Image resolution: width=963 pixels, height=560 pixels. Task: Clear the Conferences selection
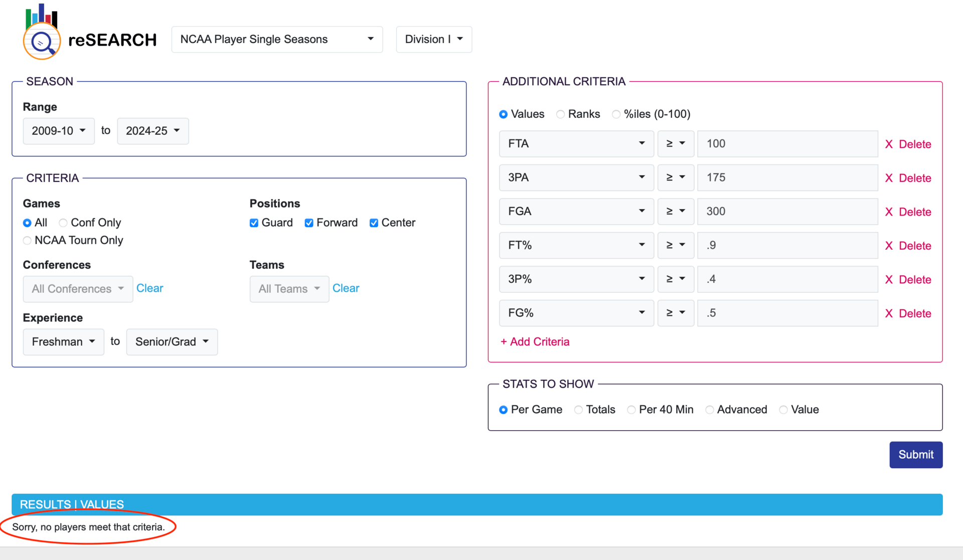[x=149, y=288]
